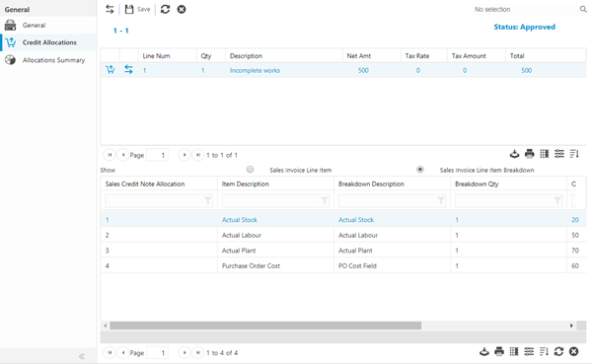This screenshot has width=592, height=364.
Task: Click the cart allocation icon on line 1
Action: (110, 70)
